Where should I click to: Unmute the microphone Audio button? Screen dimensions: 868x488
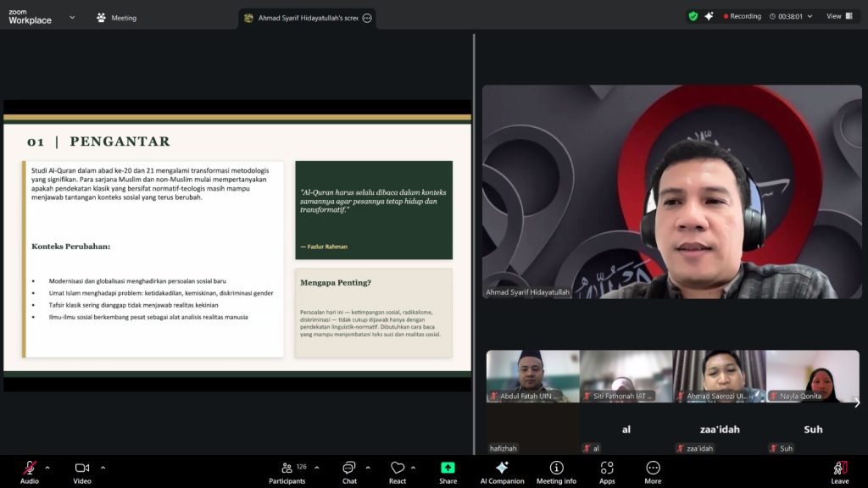click(30, 469)
